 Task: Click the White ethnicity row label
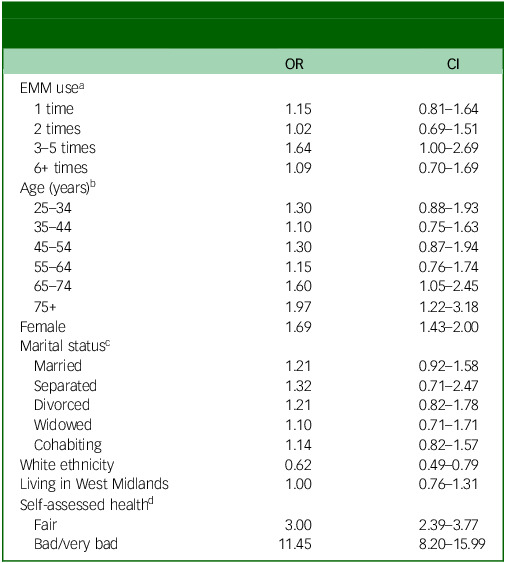tap(67, 465)
